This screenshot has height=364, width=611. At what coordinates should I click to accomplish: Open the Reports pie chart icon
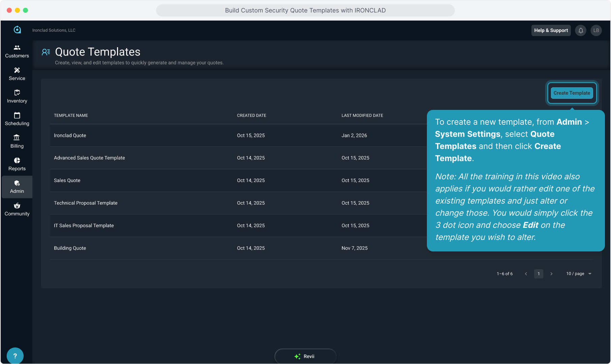tap(17, 160)
